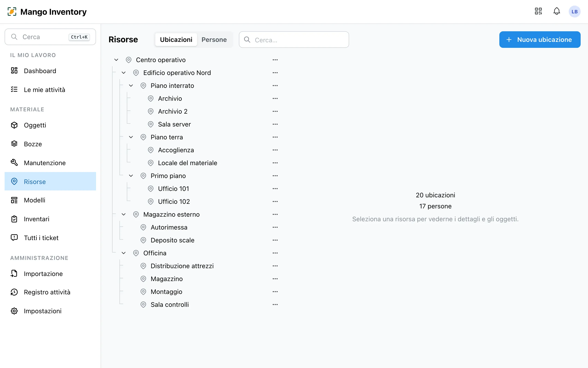Open Le mie attività
The image size is (588, 368).
point(50,90)
